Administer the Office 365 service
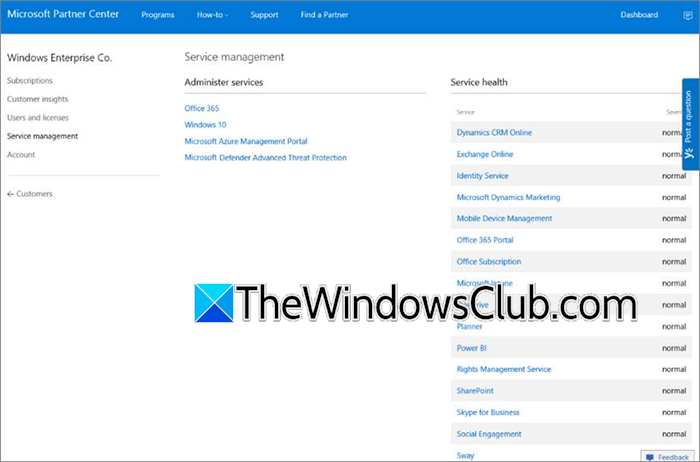 202,108
